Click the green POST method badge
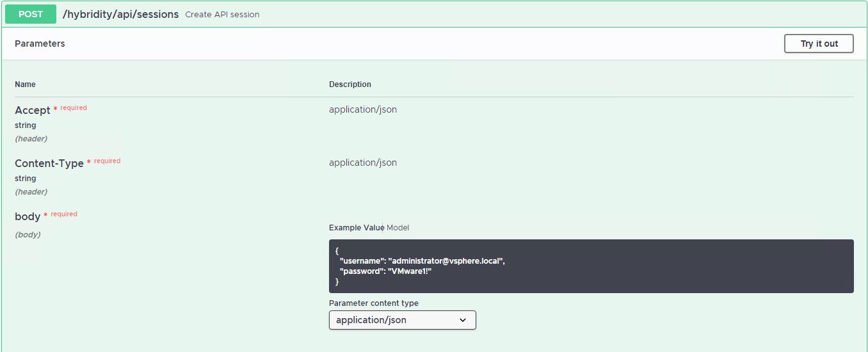 tap(30, 14)
